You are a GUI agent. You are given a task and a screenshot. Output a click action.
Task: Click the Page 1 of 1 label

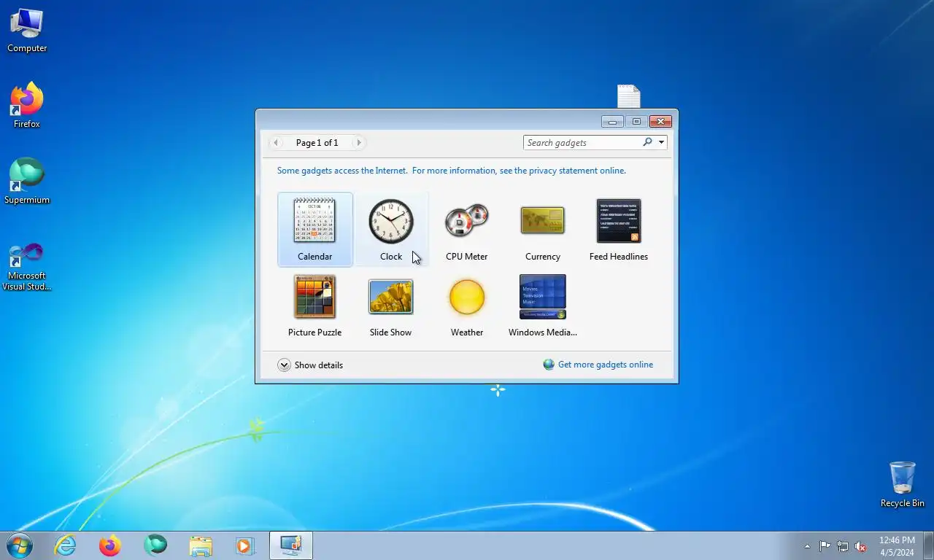(317, 142)
